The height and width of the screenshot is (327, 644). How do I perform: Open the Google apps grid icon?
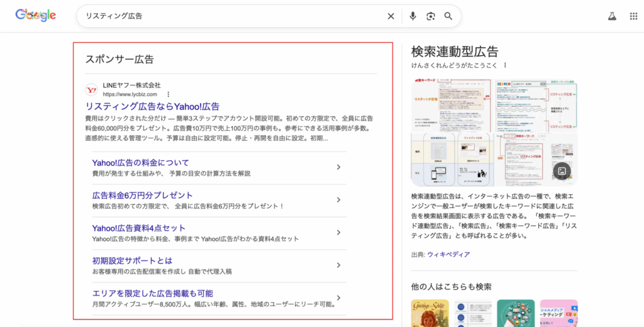(x=633, y=16)
